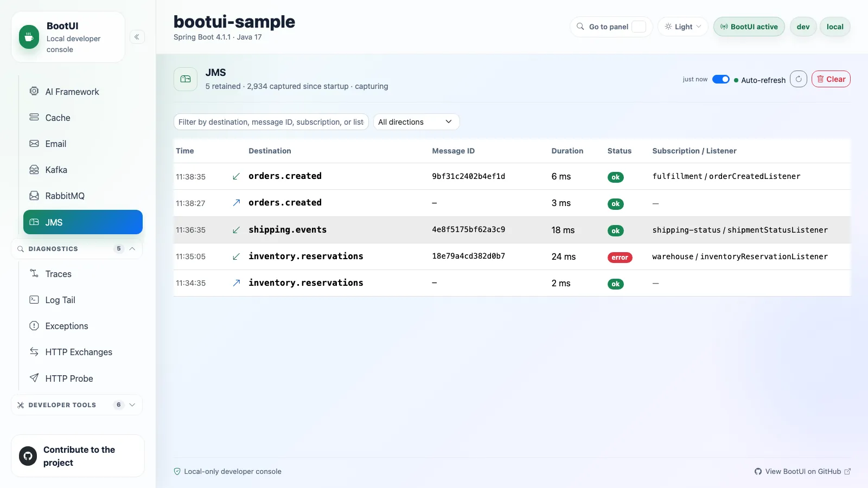Image resolution: width=868 pixels, height=488 pixels.
Task: Click the Duration column header
Action: coord(567,151)
